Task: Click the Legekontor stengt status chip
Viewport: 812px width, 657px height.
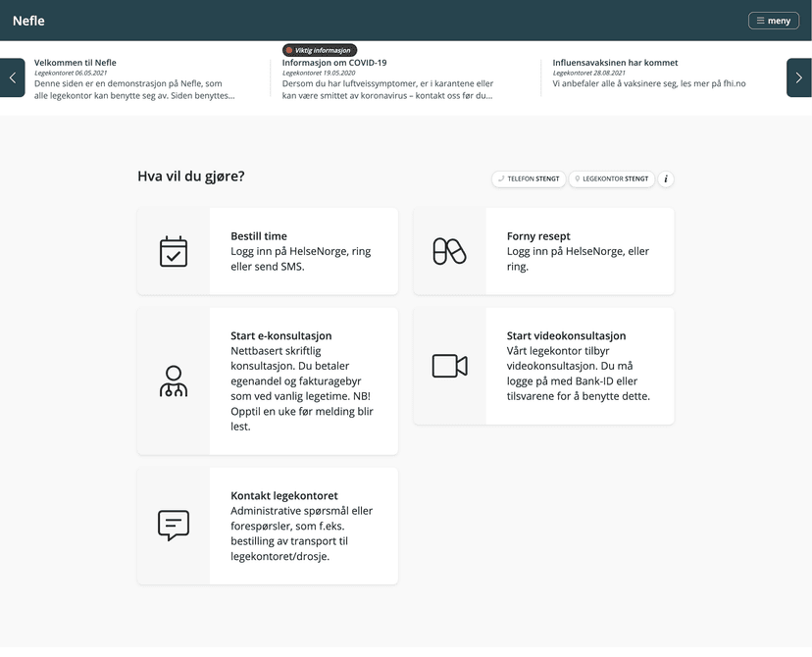Action: pos(612,178)
